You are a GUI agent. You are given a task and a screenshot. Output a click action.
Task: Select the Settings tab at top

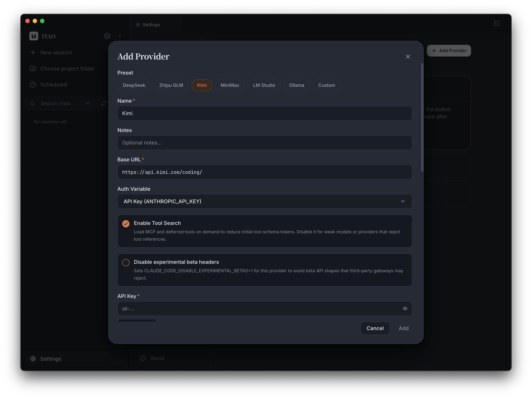(x=156, y=25)
